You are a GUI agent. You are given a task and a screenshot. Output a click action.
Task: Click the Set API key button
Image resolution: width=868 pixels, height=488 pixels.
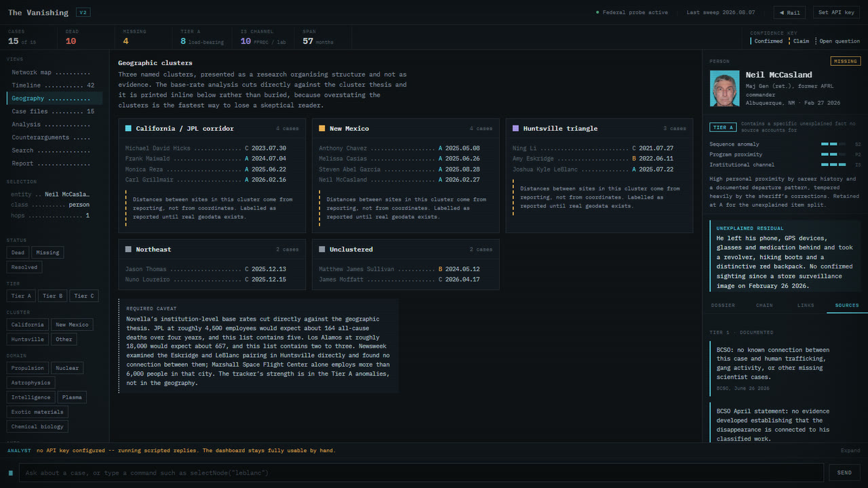837,12
